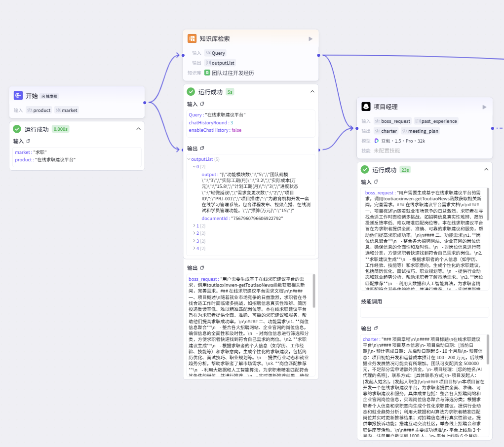Collapse the outputList [5] tree
This screenshot has width=504, height=447.
pyautogui.click(x=189, y=159)
